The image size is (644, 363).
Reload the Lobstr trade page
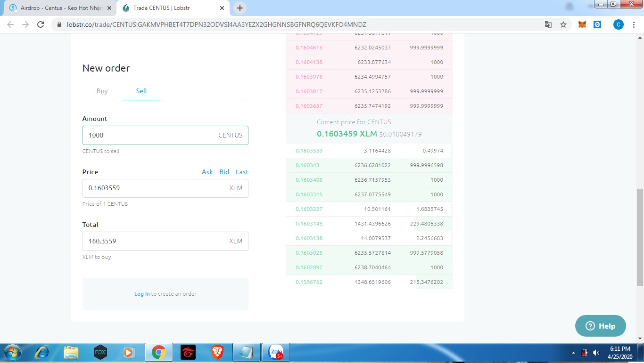point(41,24)
